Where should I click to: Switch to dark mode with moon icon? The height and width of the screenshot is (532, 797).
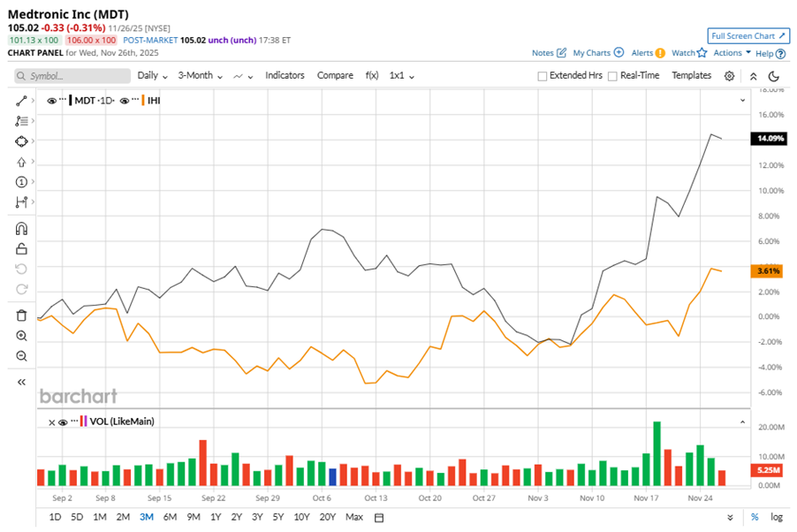(774, 76)
